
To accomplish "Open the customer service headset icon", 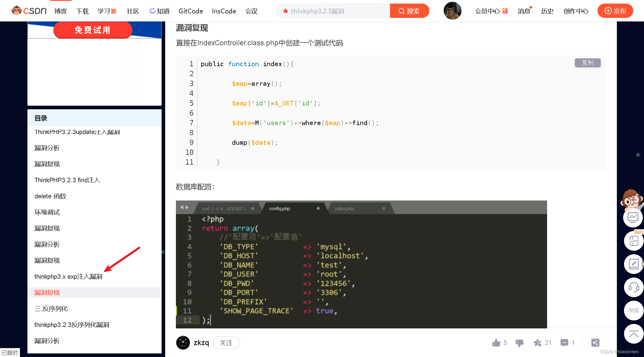I will coord(634,287).
